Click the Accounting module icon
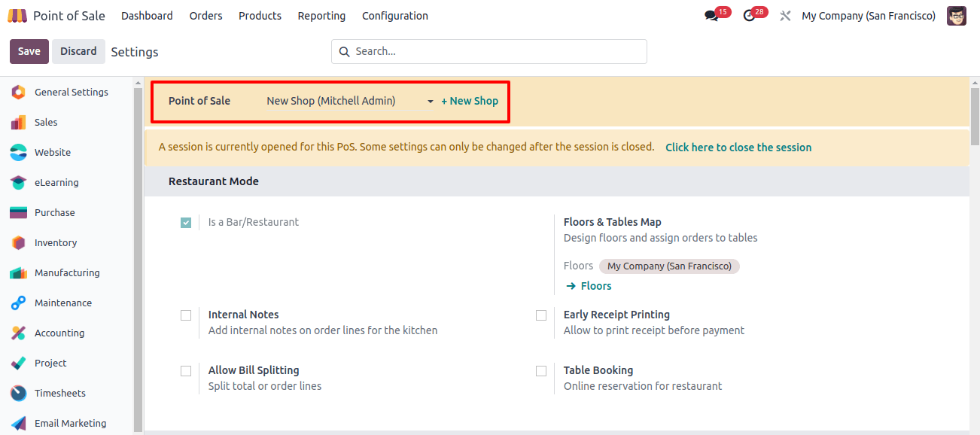 click(x=19, y=333)
